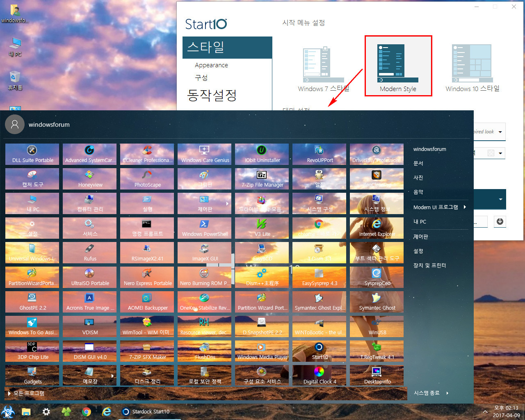
Task: Launch Digital Clock 4 tile
Action: pyautogui.click(x=320, y=376)
